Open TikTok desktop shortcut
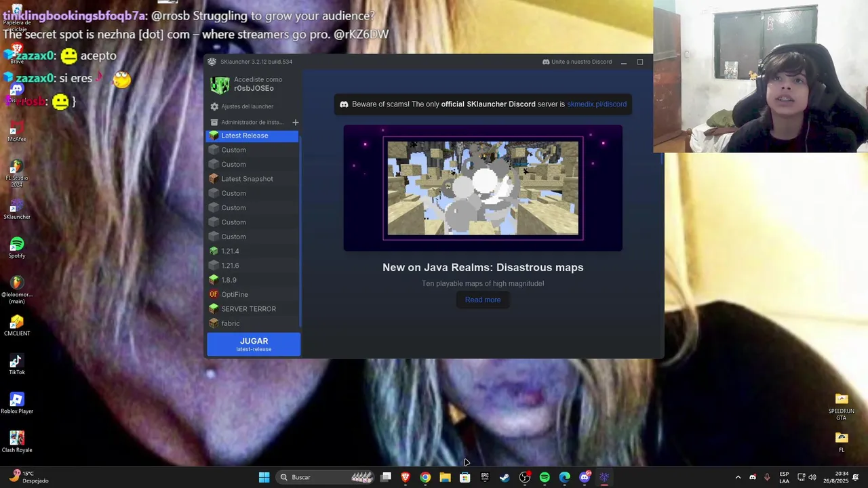868x488 pixels. [x=17, y=365]
